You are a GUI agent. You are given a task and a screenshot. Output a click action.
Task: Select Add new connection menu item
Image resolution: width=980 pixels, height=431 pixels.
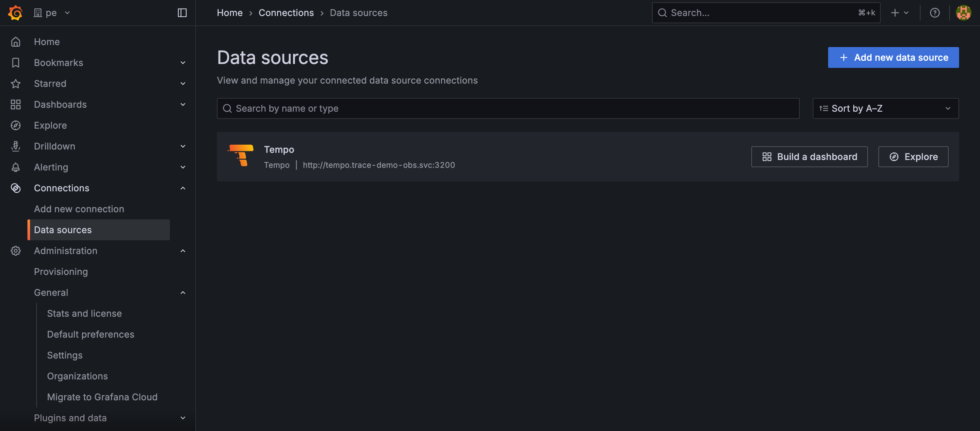(79, 209)
